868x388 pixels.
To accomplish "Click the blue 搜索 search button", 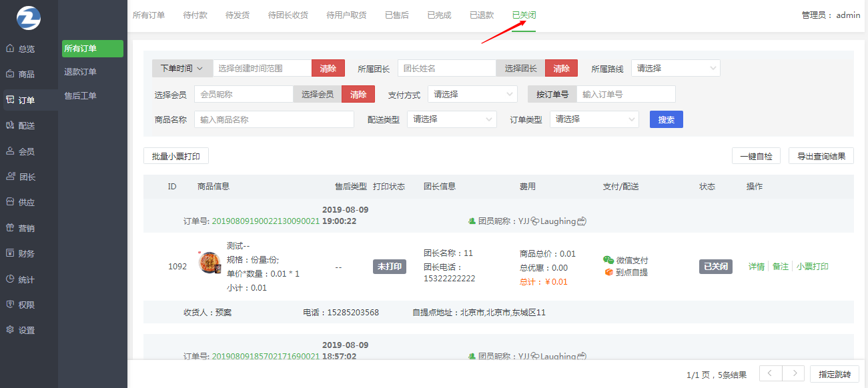I will pyautogui.click(x=666, y=120).
